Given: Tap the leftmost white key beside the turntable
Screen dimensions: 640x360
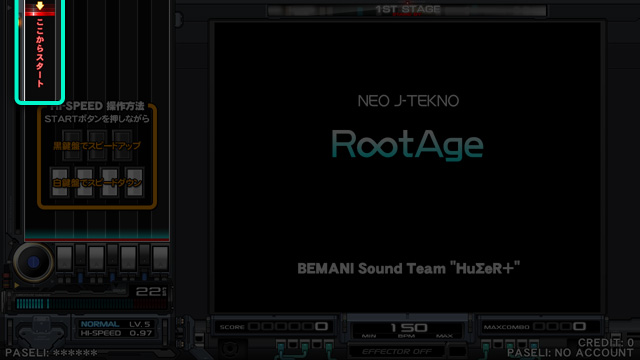Looking at the screenshot, I should (x=64, y=259).
